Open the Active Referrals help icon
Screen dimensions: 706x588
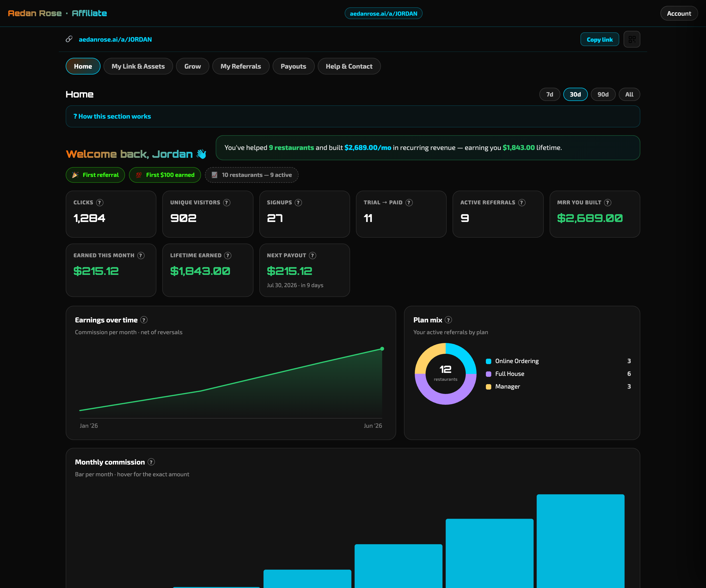click(521, 203)
